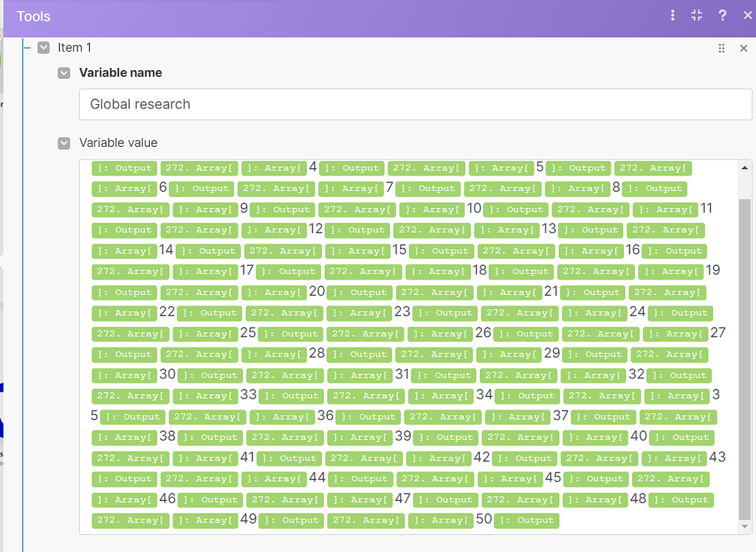The width and height of the screenshot is (756, 552).
Task: Click the last Output pill after 50
Action: coord(526,520)
